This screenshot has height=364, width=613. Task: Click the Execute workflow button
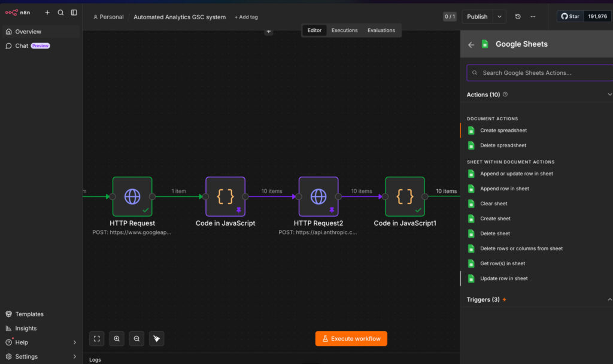[351, 339]
